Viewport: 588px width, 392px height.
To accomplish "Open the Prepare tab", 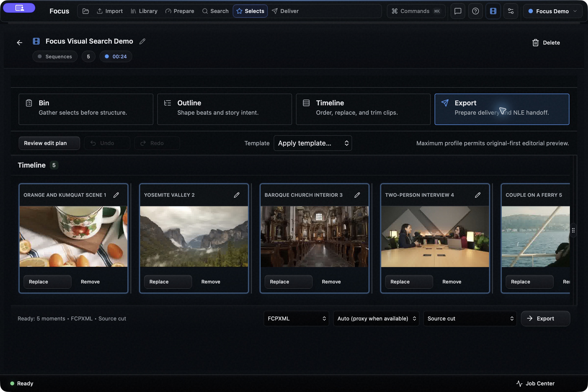I will (x=180, y=11).
